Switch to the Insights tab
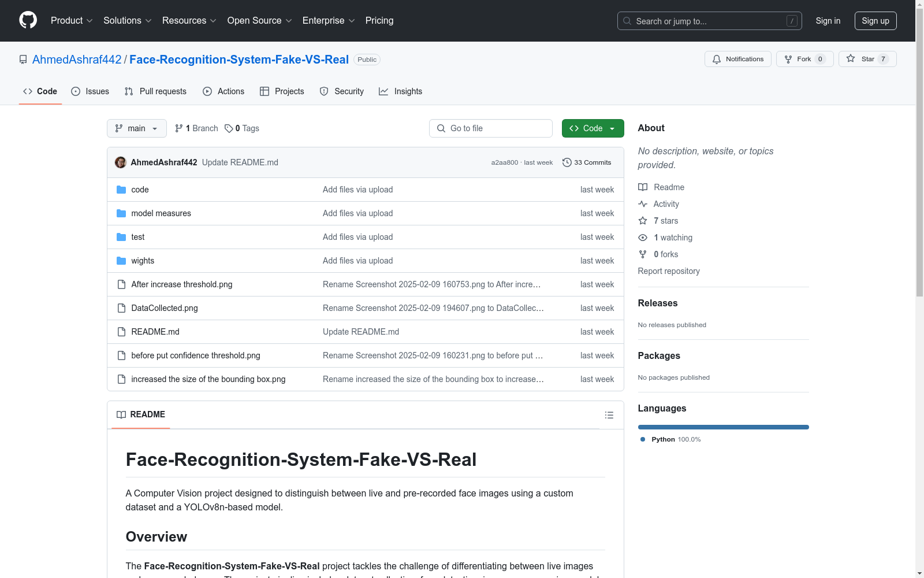 (x=401, y=91)
